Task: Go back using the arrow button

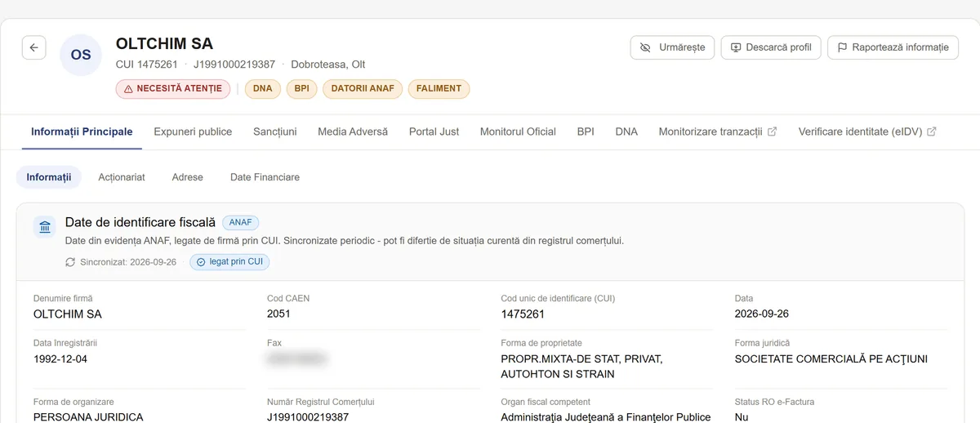Action: [33, 47]
